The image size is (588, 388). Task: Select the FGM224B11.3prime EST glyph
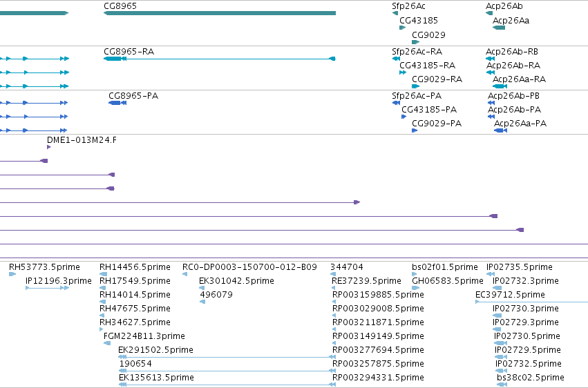coord(107,342)
